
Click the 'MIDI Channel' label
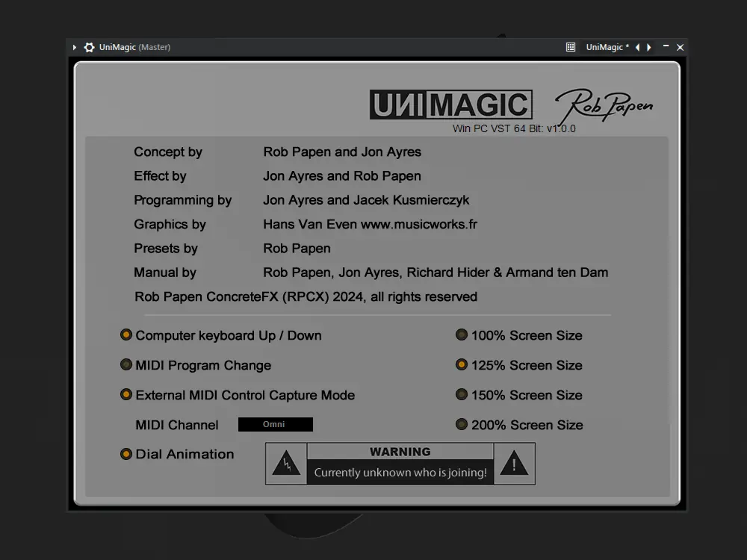click(177, 425)
